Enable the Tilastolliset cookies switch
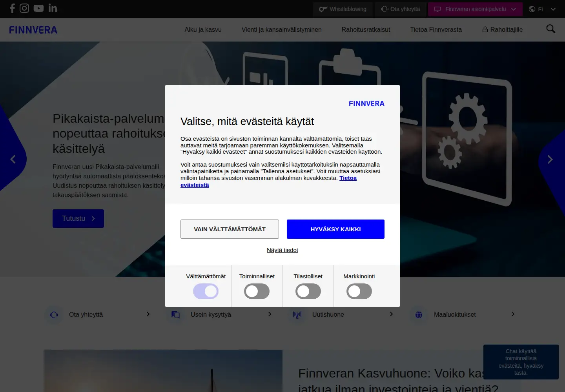The width and height of the screenshot is (565, 392). point(308,291)
